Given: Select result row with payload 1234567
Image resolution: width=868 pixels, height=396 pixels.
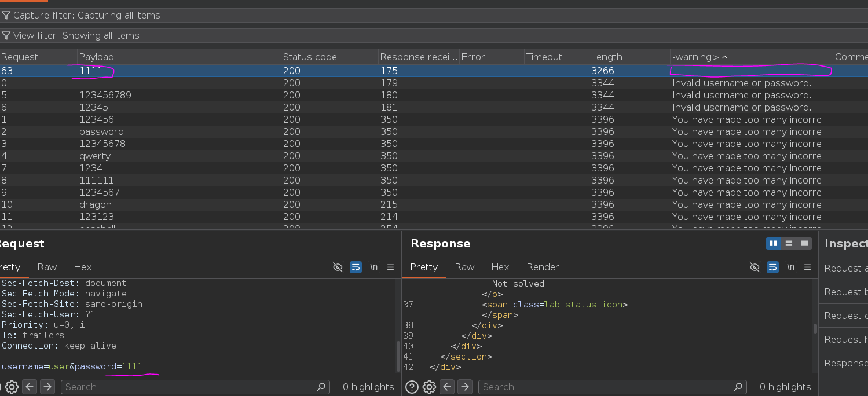Looking at the screenshot, I should point(434,192).
